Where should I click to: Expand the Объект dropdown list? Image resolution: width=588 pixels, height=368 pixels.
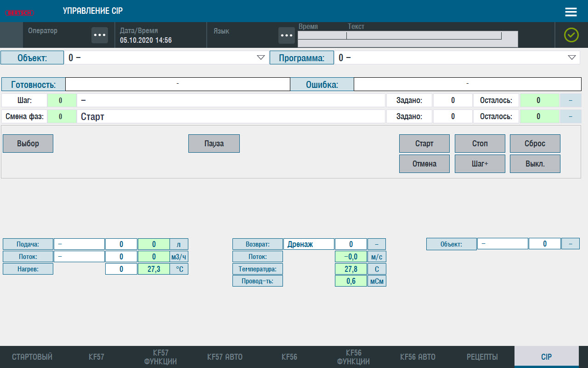[261, 57]
